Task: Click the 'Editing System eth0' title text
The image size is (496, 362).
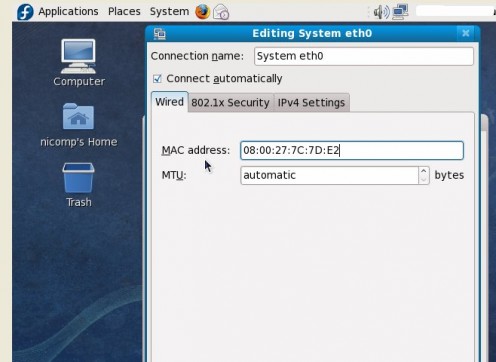Action: point(312,33)
